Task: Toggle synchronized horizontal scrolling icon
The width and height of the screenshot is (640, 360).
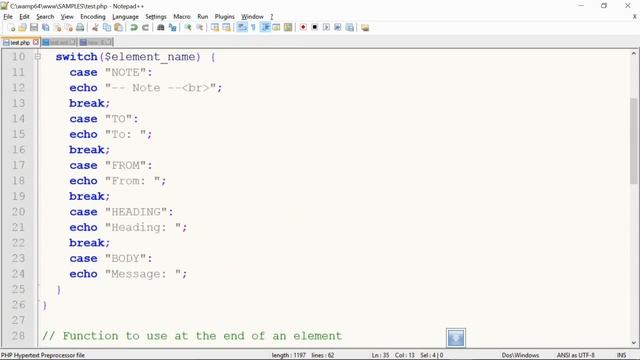Action: pos(226,27)
